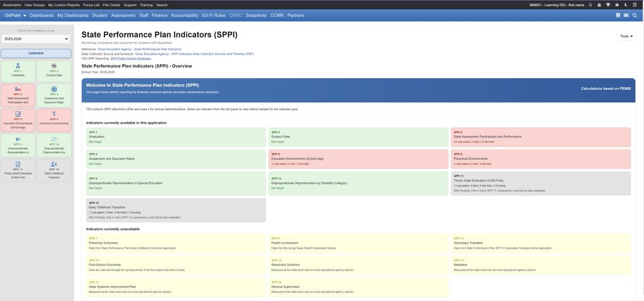Viewport: 644px width, 301px height.
Task: Open the Accountability menu
Action: [x=184, y=15]
